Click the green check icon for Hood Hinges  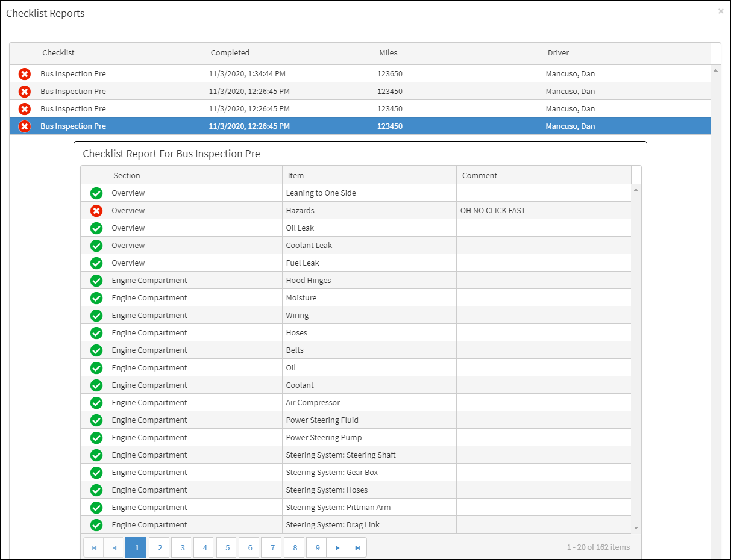96,281
